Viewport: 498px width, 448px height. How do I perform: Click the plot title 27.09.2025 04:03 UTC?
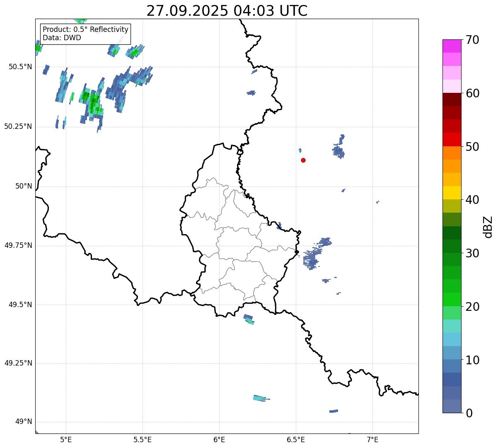click(x=227, y=11)
